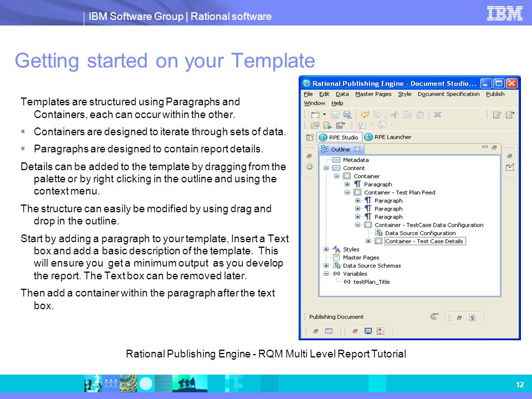Switch to the RPE Studio perspective
The height and width of the screenshot is (399, 532).
339,137
